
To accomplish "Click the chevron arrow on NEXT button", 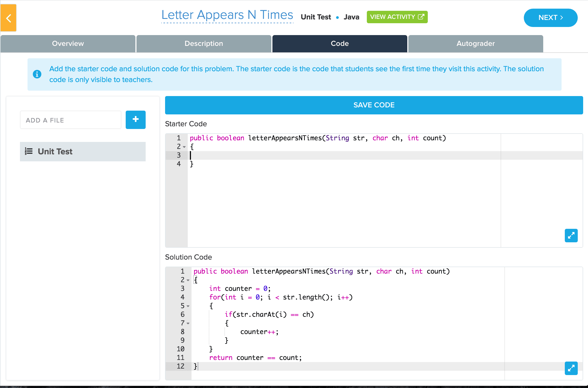I will pos(562,18).
